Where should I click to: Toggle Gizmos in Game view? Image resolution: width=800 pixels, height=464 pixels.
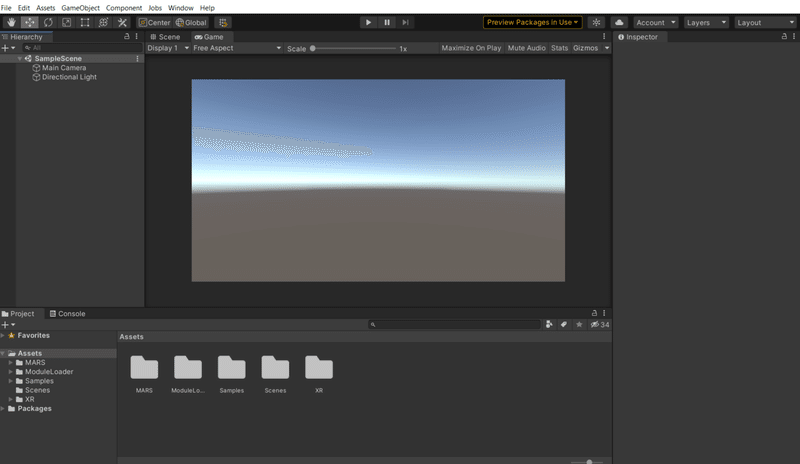coord(585,48)
